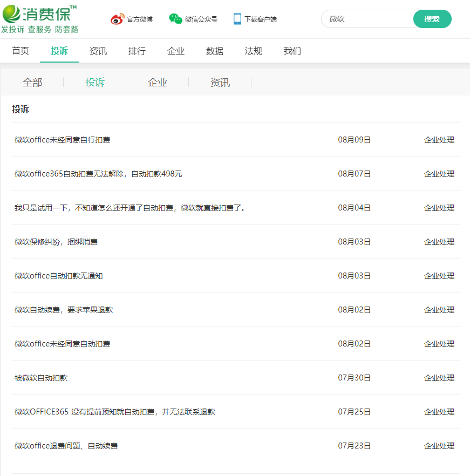Switch to 投诉 results filter tab

coord(95,82)
